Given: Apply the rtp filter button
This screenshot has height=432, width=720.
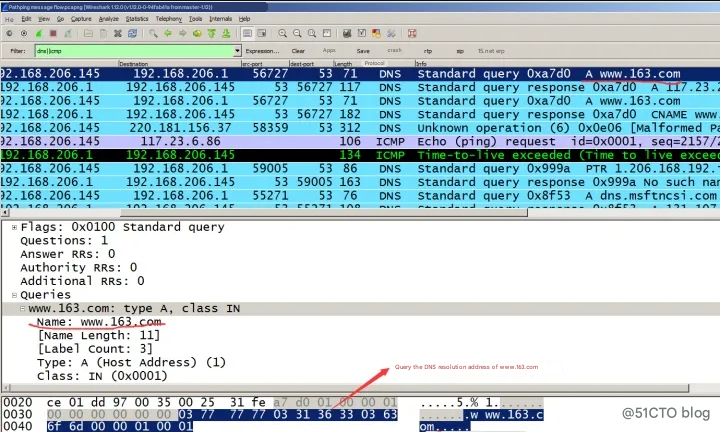Looking at the screenshot, I should pos(428,51).
